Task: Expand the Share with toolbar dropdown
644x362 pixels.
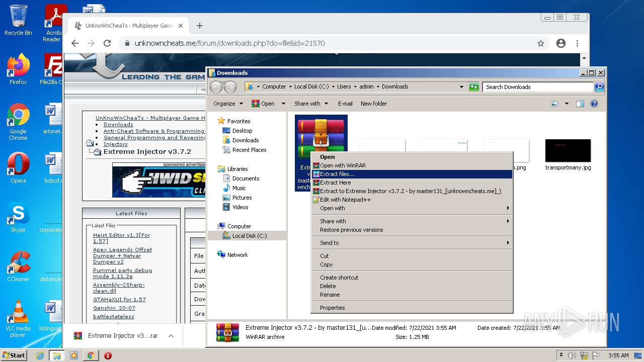Action: (311, 104)
